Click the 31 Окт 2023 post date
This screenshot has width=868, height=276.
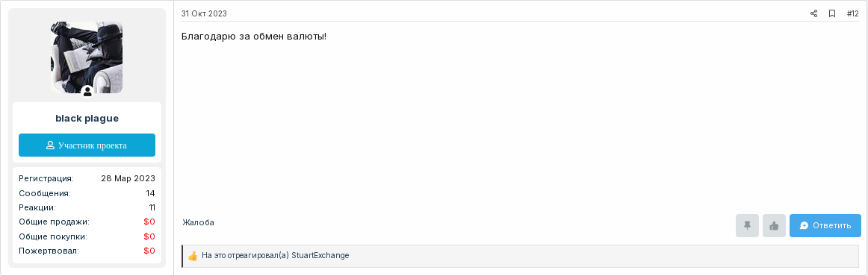(x=204, y=14)
